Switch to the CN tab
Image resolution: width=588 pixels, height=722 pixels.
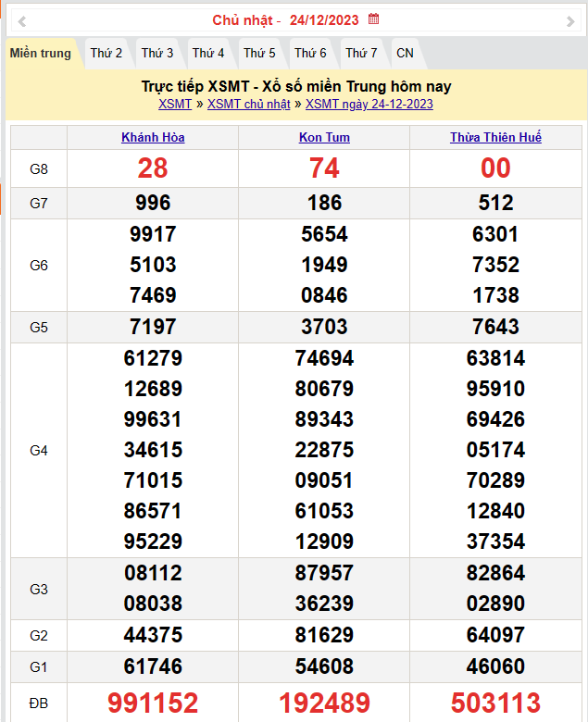click(x=406, y=54)
